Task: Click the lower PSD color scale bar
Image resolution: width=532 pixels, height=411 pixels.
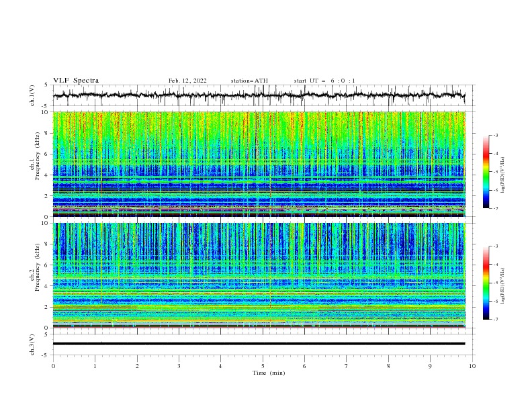Action: pos(486,283)
